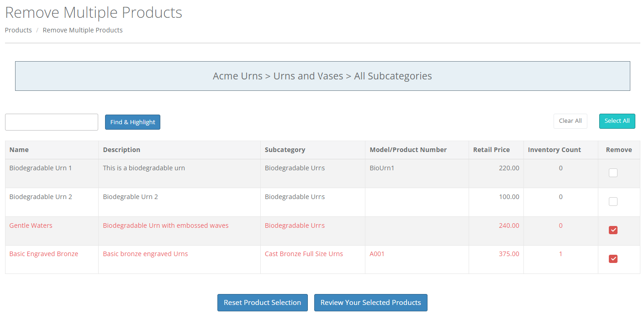Click Reset Product Selection
Image resolution: width=644 pixels, height=315 pixels.
click(x=262, y=303)
